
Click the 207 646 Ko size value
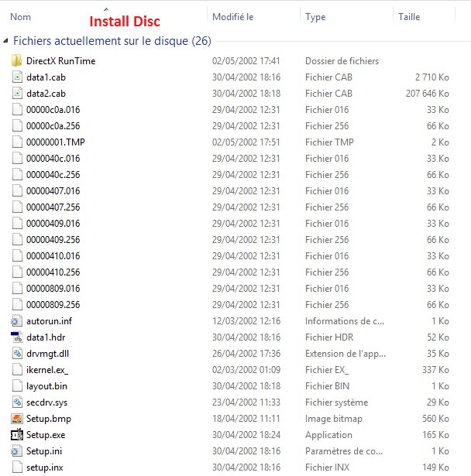coord(428,93)
